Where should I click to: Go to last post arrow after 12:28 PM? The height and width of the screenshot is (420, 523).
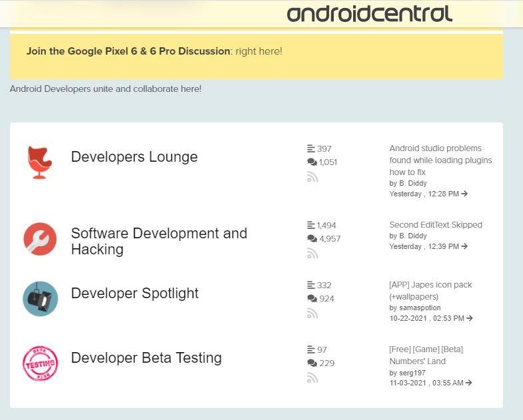(x=464, y=194)
